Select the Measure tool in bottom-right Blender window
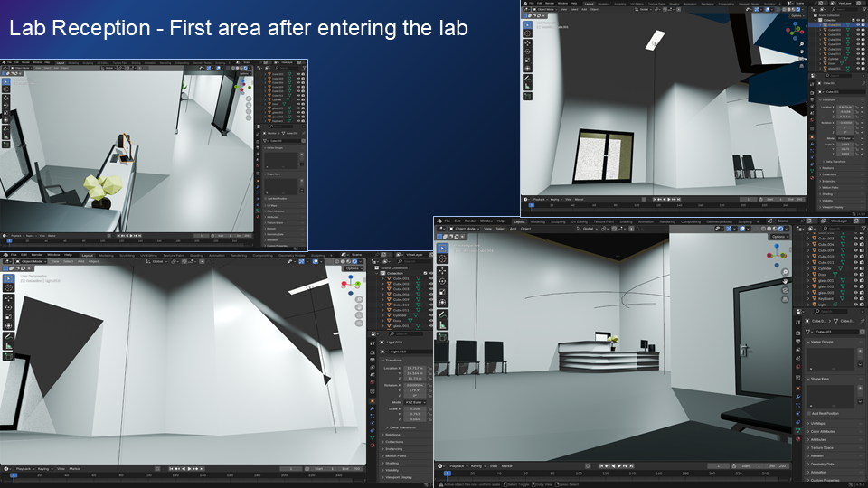The width and height of the screenshot is (868, 488). 442,325
